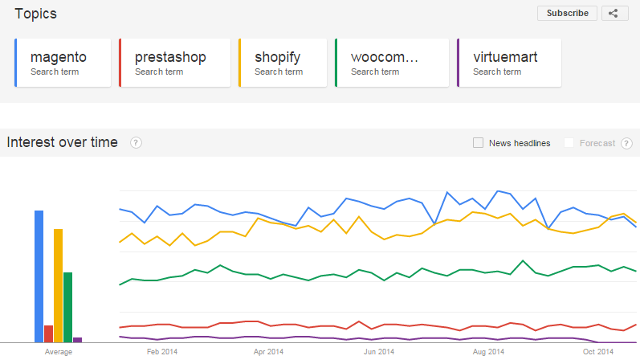Click the purple virtuemart average bar
The height and width of the screenshot is (364, 640).
[x=78, y=340]
